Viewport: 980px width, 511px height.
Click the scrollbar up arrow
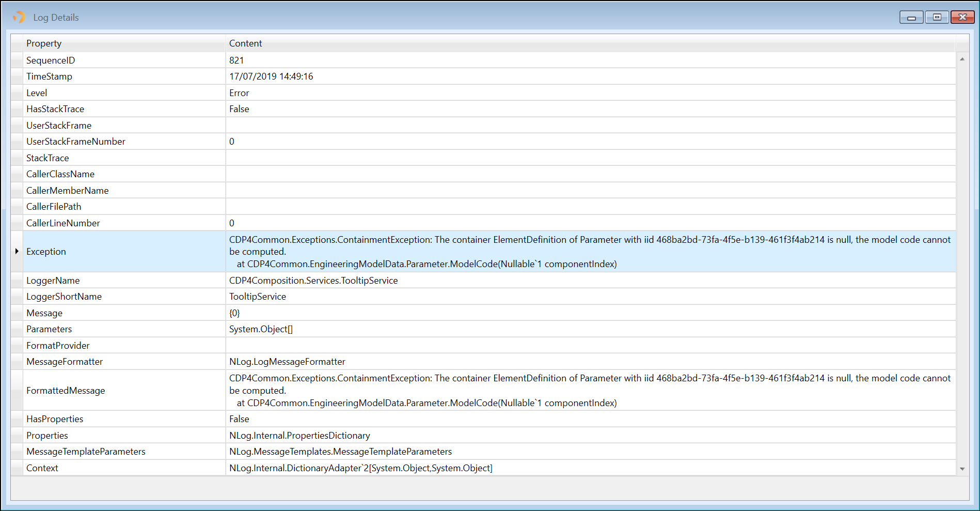point(962,58)
